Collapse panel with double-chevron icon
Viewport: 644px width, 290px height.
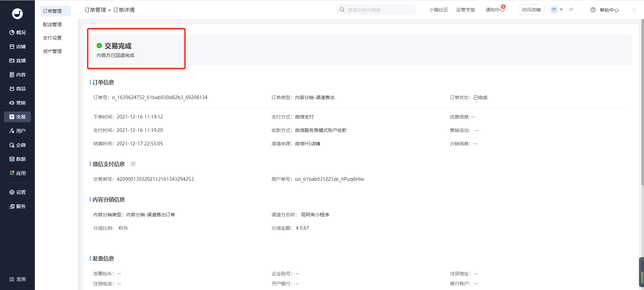[x=634, y=10]
